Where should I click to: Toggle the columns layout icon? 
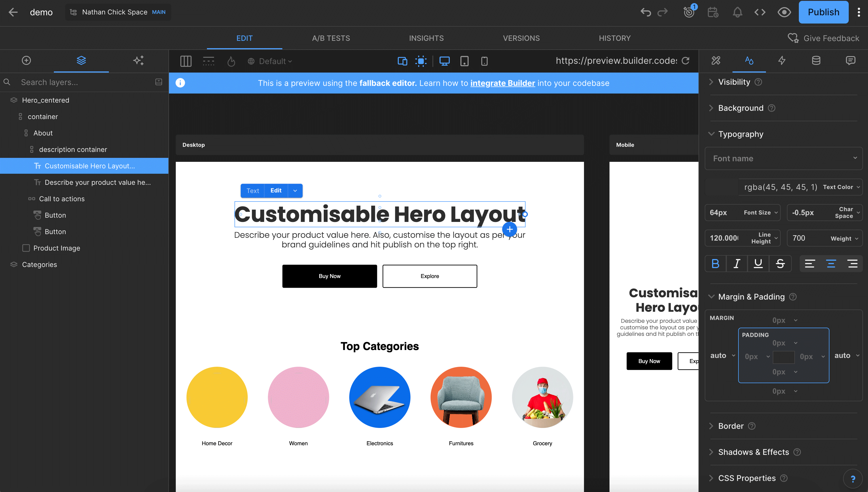186,61
